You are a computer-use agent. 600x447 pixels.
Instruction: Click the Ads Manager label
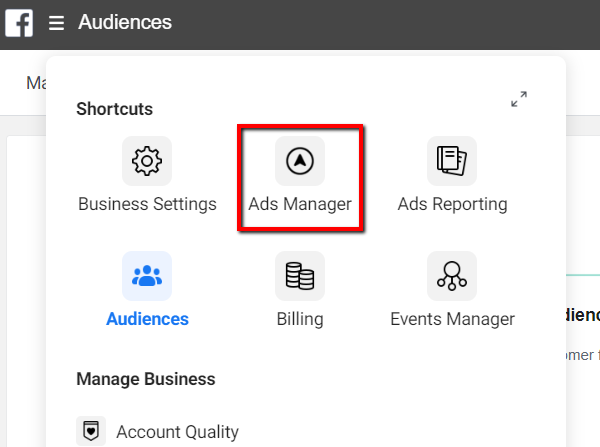(x=300, y=204)
